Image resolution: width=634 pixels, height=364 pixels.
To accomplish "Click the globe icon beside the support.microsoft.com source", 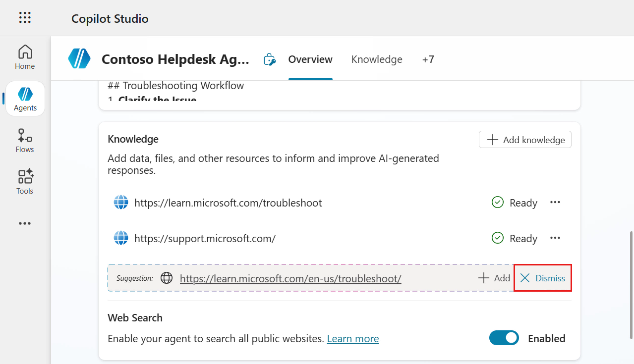I will click(x=121, y=238).
